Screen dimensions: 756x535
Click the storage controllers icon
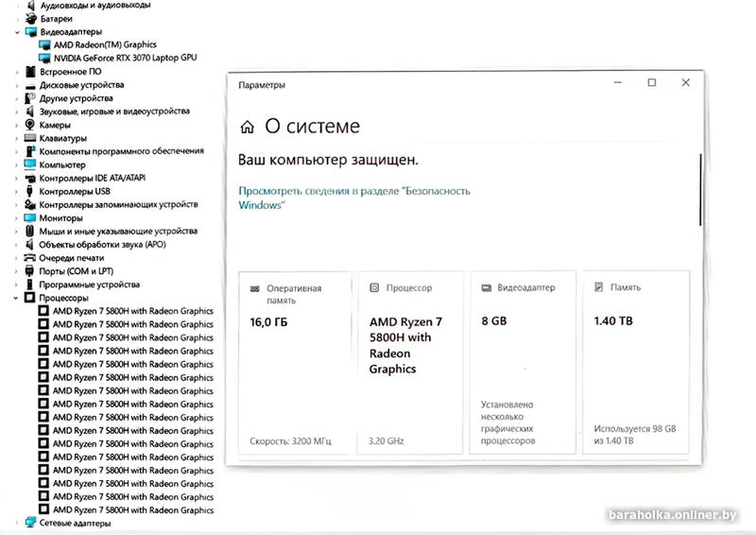pyautogui.click(x=30, y=204)
